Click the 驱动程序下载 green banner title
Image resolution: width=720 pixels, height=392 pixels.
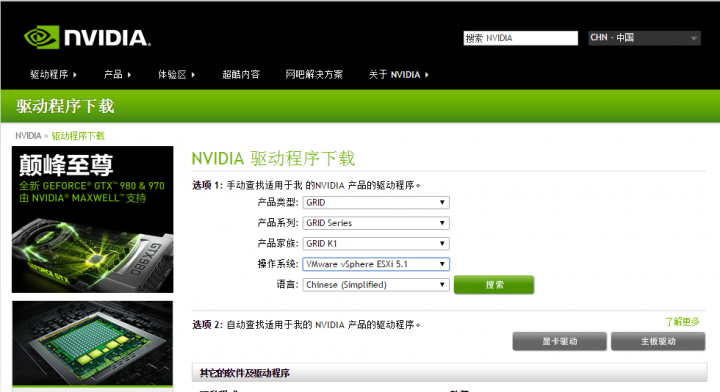(x=65, y=106)
